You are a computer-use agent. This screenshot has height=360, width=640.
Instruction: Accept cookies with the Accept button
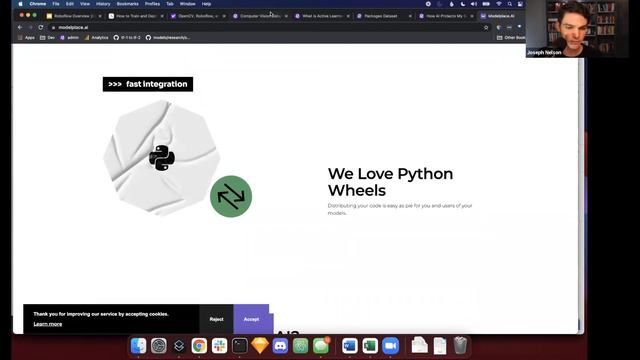tap(251, 319)
